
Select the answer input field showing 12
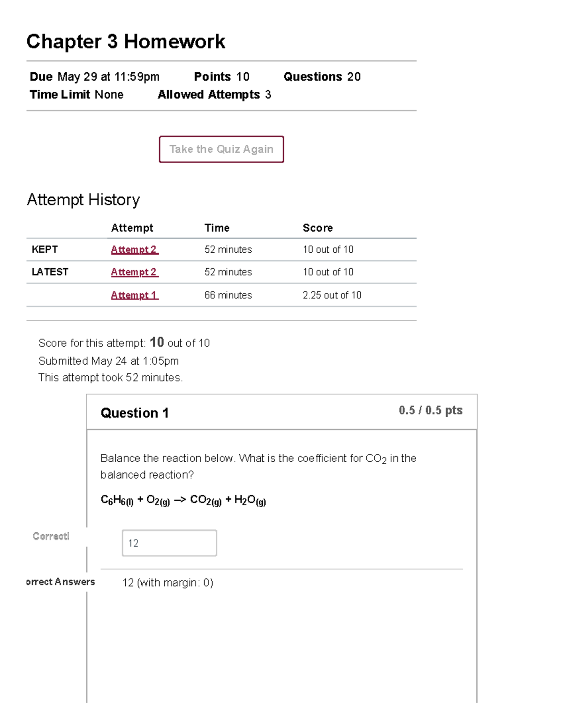point(169,542)
